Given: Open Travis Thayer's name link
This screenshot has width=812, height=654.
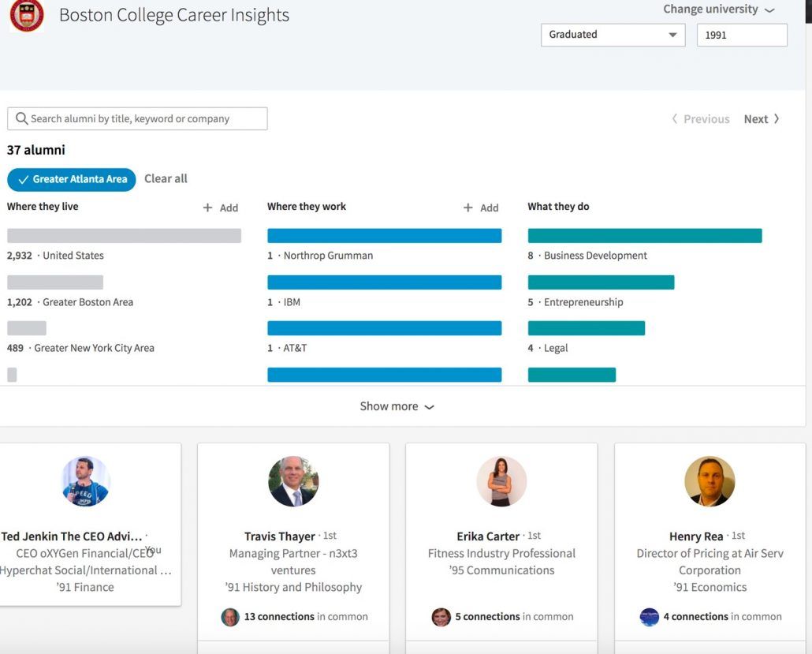Looking at the screenshot, I should [280, 536].
